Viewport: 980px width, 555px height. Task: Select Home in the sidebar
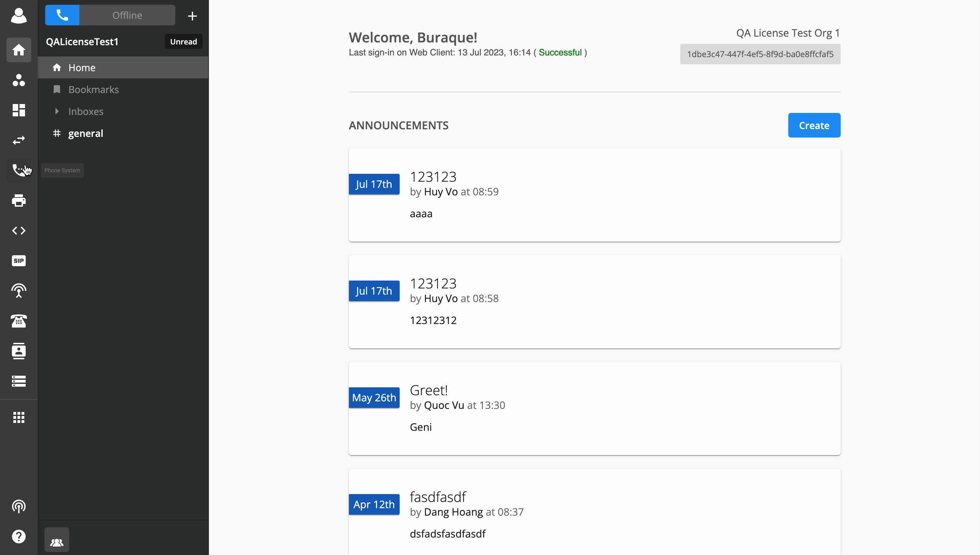123,67
